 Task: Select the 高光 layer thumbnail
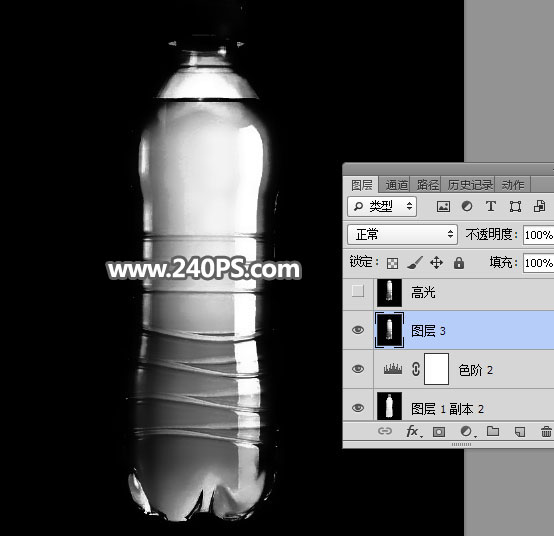click(x=389, y=293)
